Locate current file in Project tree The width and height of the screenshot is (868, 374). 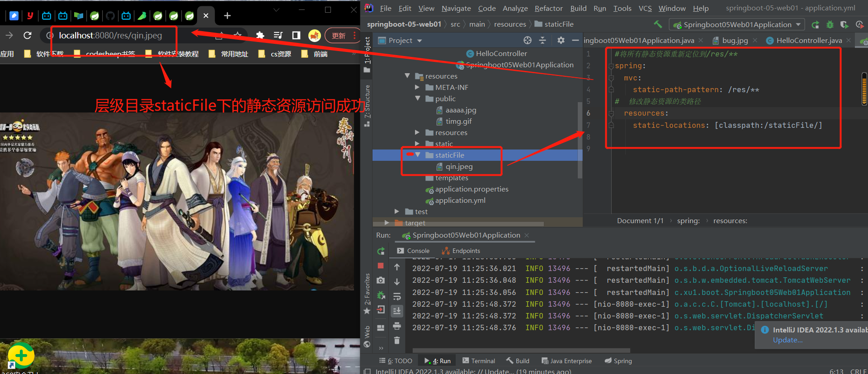528,40
